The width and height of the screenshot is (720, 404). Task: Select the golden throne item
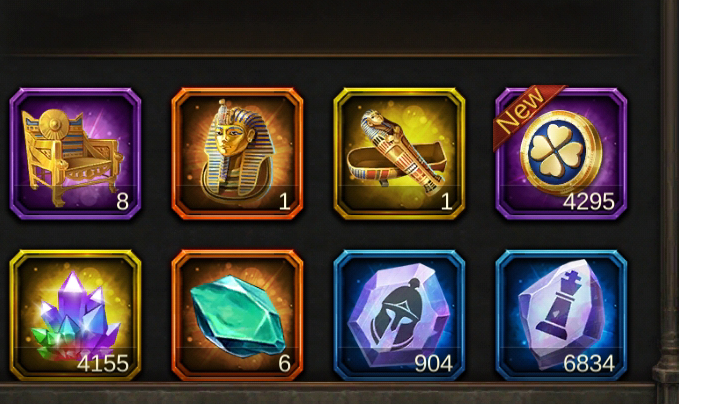(75, 154)
